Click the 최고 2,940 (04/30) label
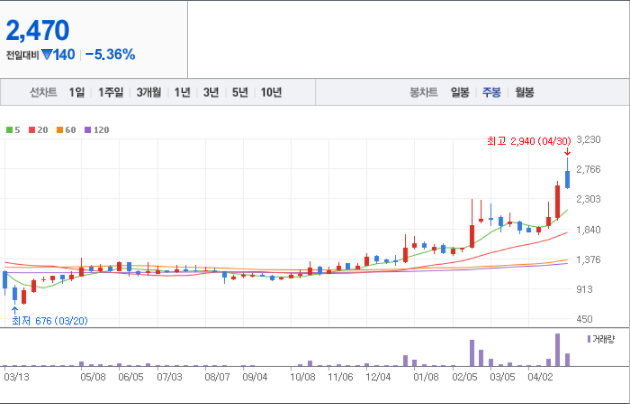The image size is (630, 404). 529,141
